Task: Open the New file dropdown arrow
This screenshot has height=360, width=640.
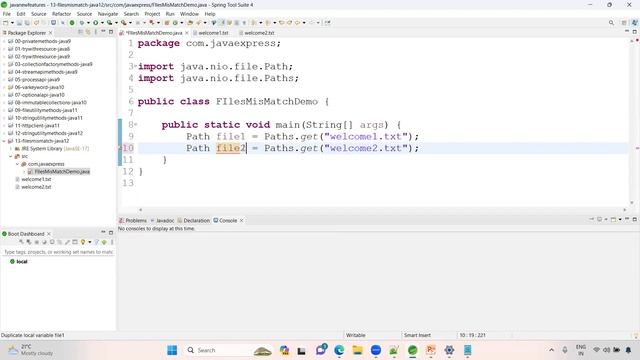Action: (x=12, y=23)
